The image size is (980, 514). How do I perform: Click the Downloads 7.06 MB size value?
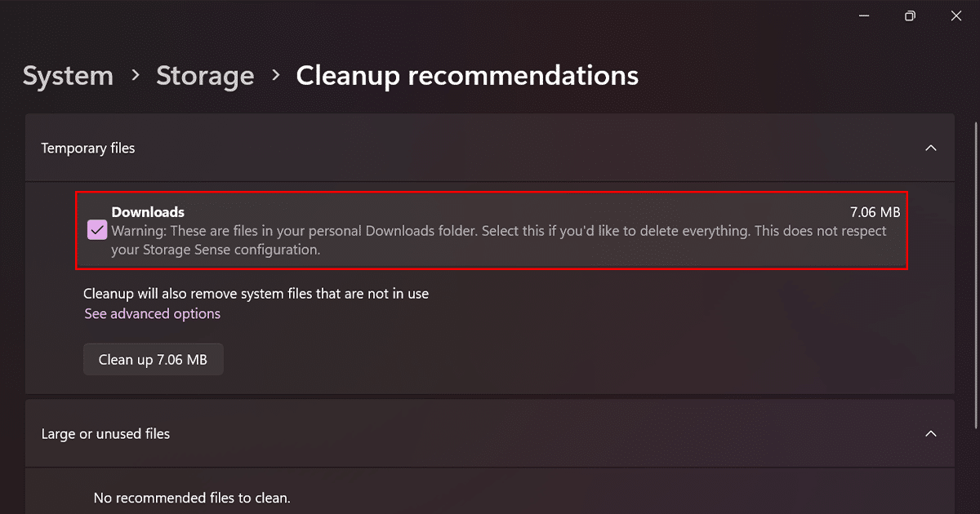[875, 213]
